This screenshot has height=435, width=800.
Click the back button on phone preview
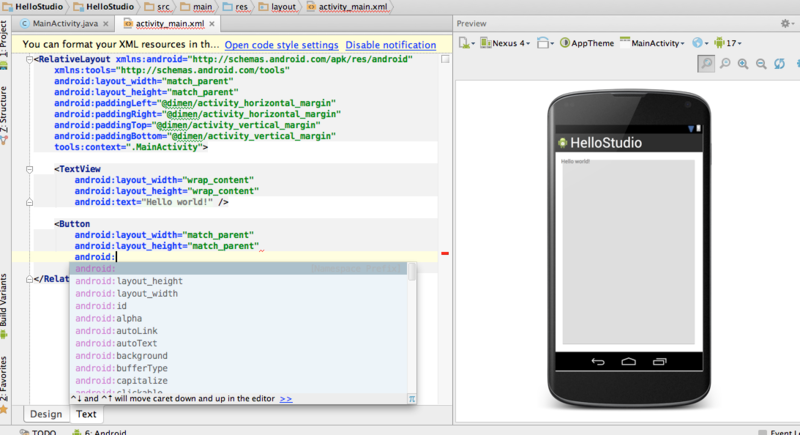coord(598,362)
